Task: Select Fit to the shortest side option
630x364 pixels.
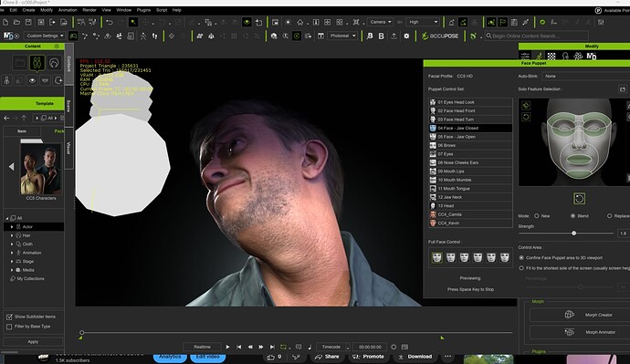Action: pyautogui.click(x=521, y=267)
